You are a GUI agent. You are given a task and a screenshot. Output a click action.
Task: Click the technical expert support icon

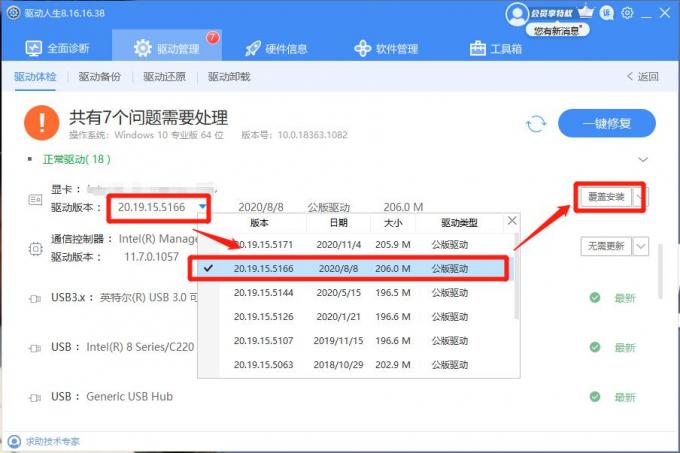click(x=14, y=441)
